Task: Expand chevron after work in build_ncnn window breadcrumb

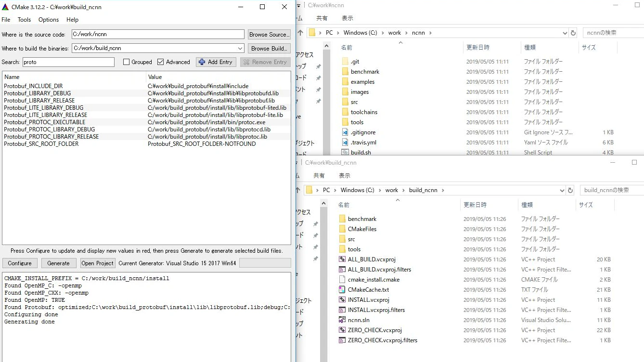Action: pyautogui.click(x=403, y=190)
